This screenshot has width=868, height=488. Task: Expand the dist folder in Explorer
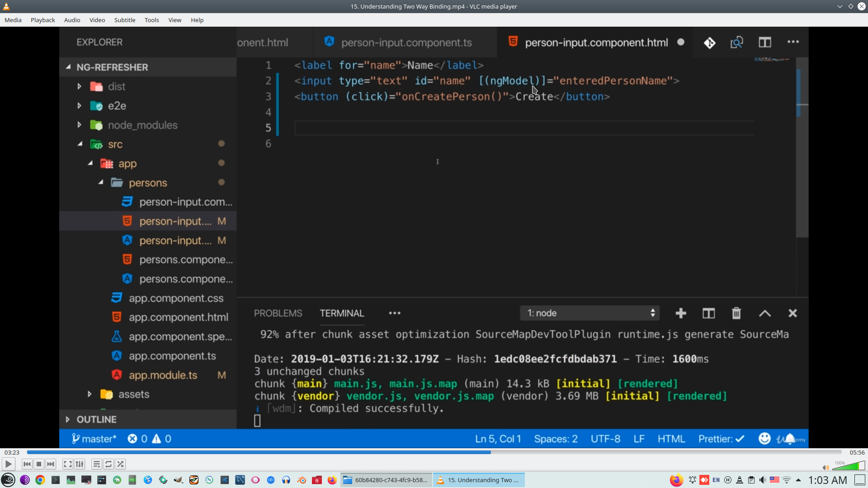point(79,86)
